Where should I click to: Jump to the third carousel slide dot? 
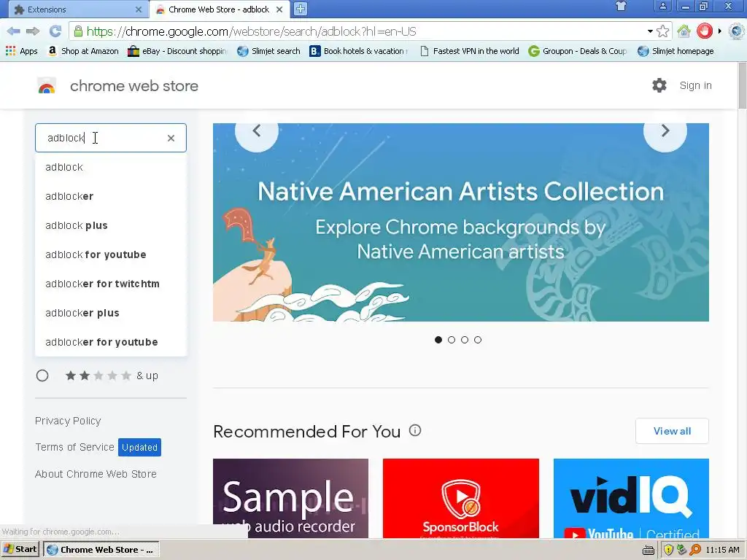click(465, 340)
